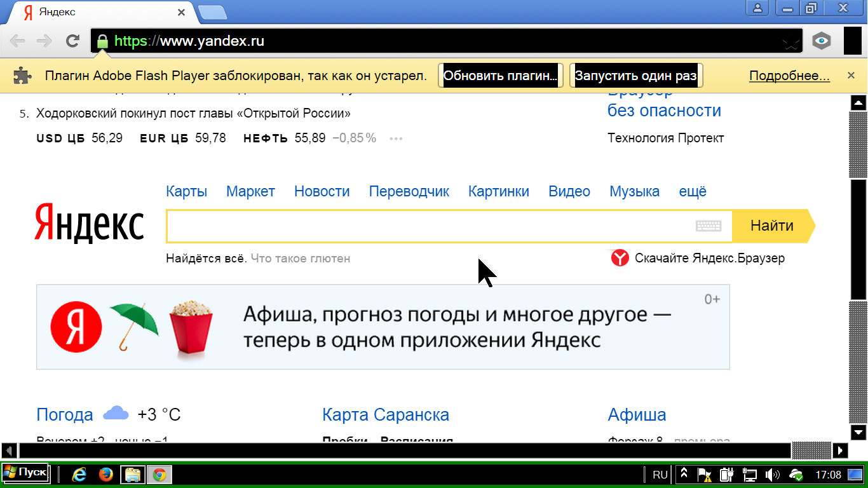The image size is (868, 488).
Task: Click the on-screen keyboard icon in search box
Action: (709, 226)
